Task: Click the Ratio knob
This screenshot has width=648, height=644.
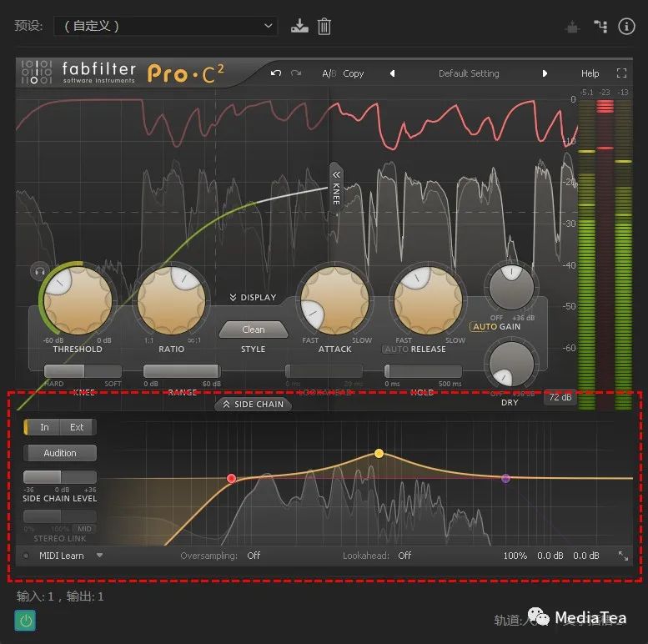Action: pos(171,300)
